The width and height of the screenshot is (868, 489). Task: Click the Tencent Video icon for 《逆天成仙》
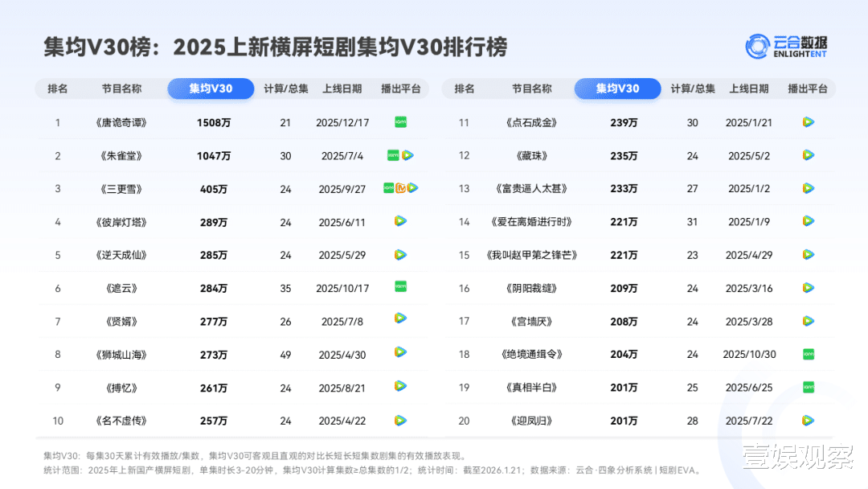coord(401,255)
